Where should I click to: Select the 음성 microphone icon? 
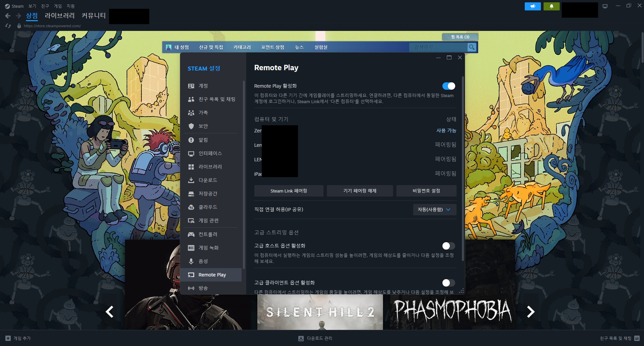[191, 261]
